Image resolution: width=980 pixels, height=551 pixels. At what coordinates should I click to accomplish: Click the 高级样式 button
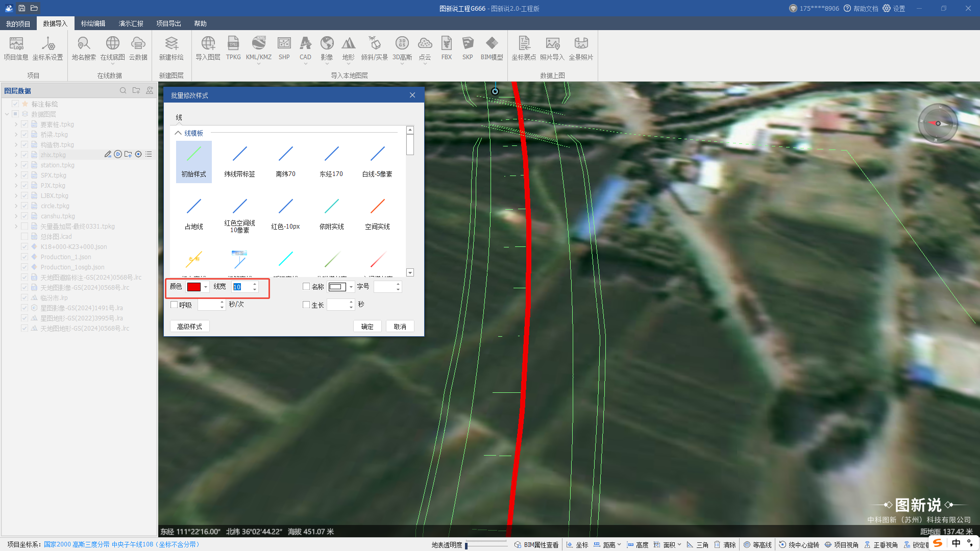pos(189,327)
